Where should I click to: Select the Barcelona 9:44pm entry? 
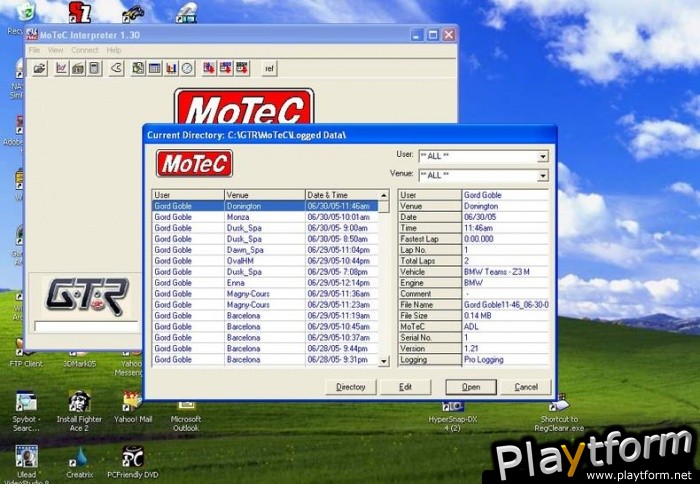click(265, 348)
